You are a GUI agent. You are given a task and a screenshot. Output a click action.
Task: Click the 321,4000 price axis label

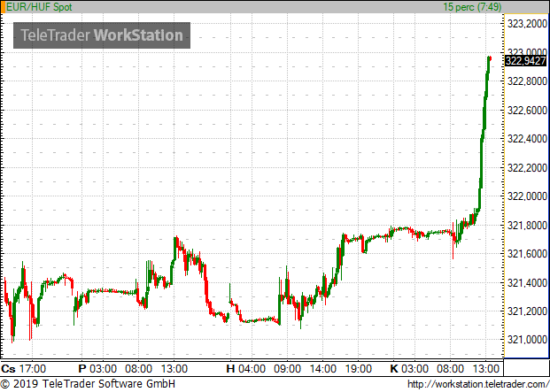pos(527,282)
